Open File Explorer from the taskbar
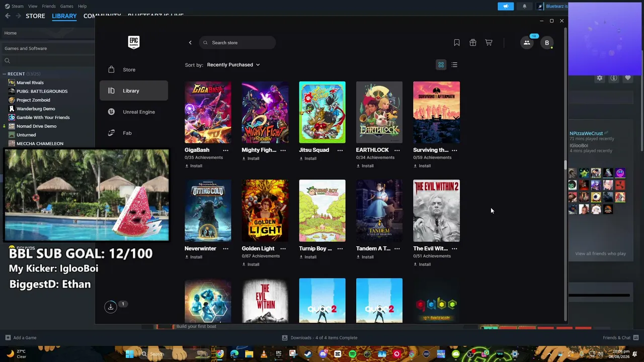Image resolution: width=644 pixels, height=362 pixels. [249, 354]
